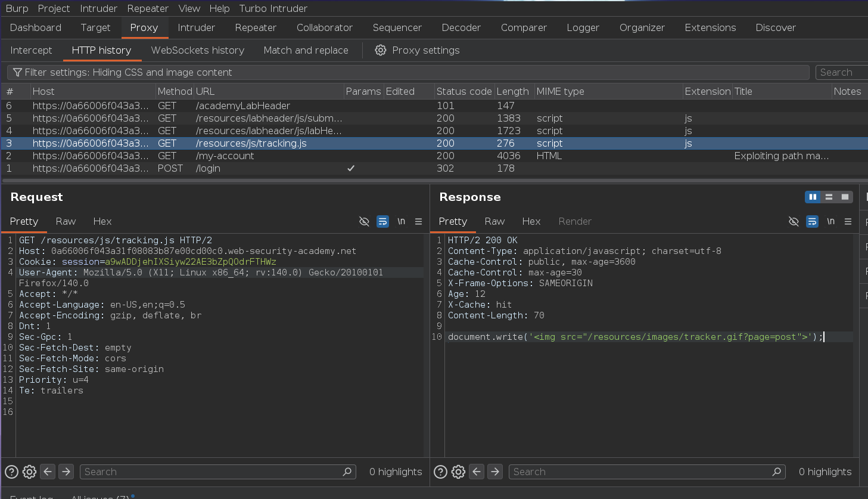
Task: Select side-by-side layout icon
Action: (813, 197)
